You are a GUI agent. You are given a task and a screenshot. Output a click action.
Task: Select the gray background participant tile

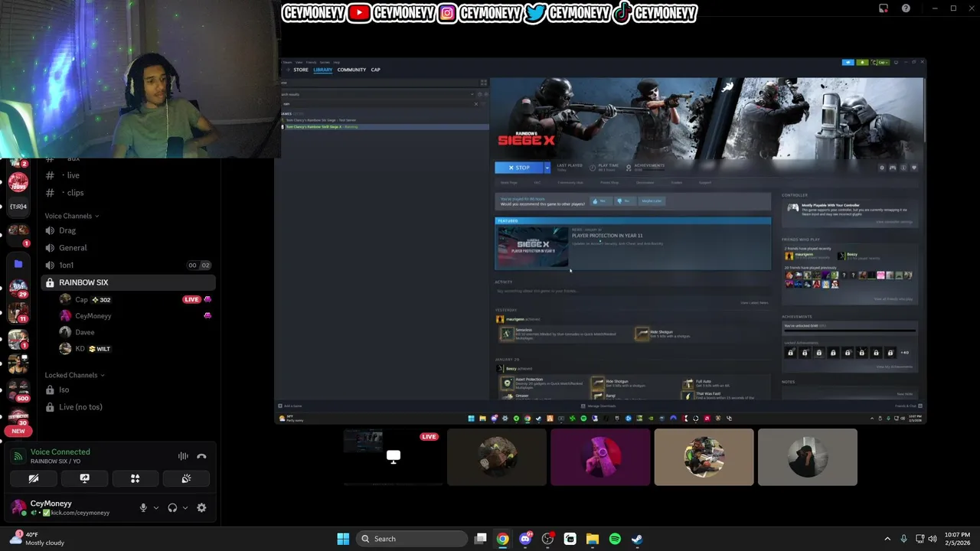[x=807, y=457]
